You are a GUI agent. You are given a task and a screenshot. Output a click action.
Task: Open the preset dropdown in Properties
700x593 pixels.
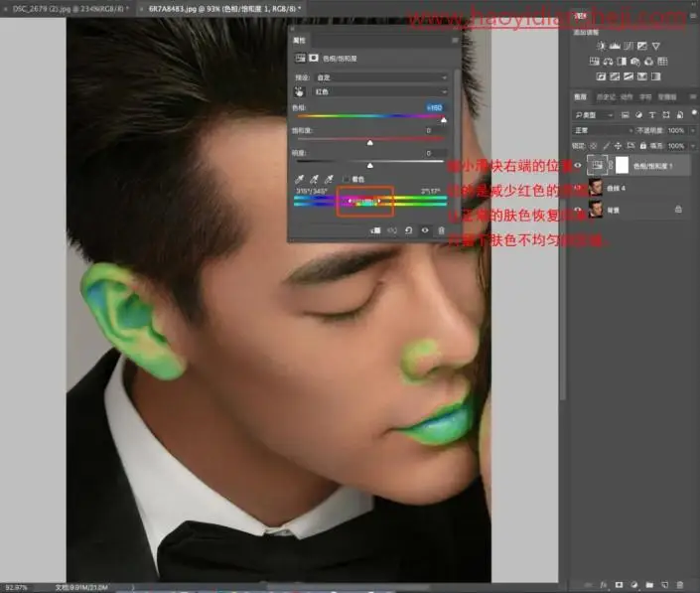(381, 77)
